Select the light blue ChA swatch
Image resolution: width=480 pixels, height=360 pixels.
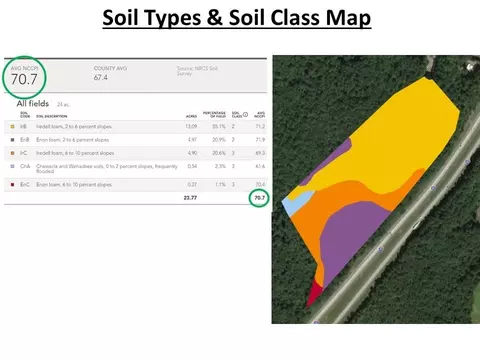13,166
